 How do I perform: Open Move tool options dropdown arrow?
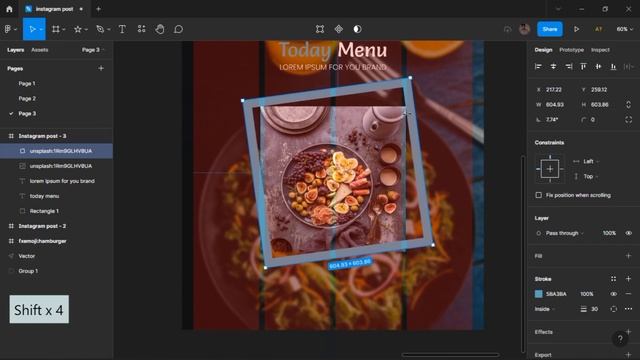point(41,29)
